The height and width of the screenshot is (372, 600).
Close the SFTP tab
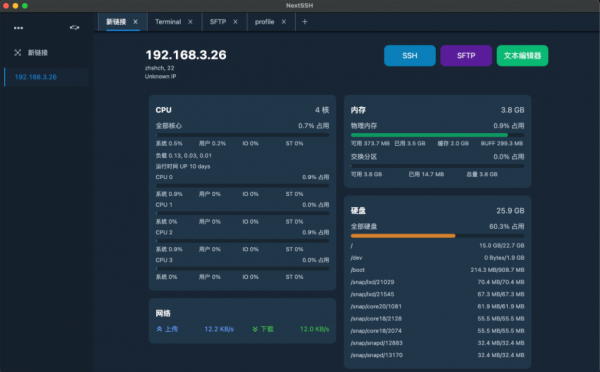click(235, 22)
